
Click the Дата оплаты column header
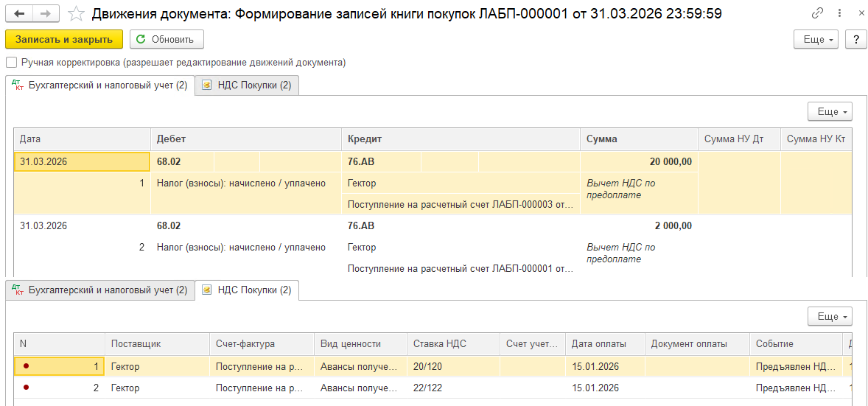pos(605,344)
